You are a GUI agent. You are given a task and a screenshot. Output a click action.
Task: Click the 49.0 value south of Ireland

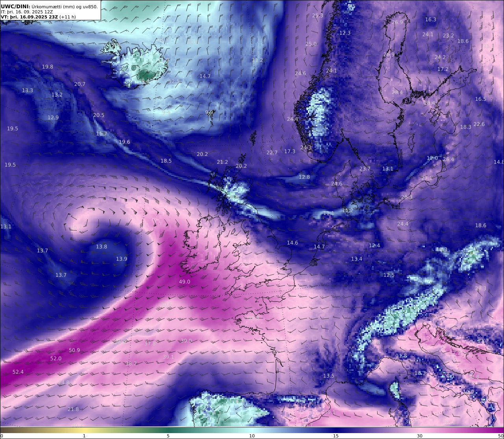coord(185,282)
